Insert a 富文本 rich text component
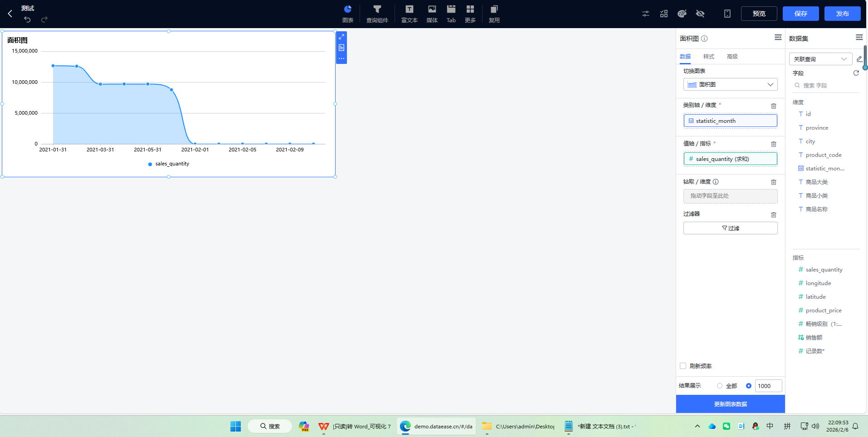 410,14
